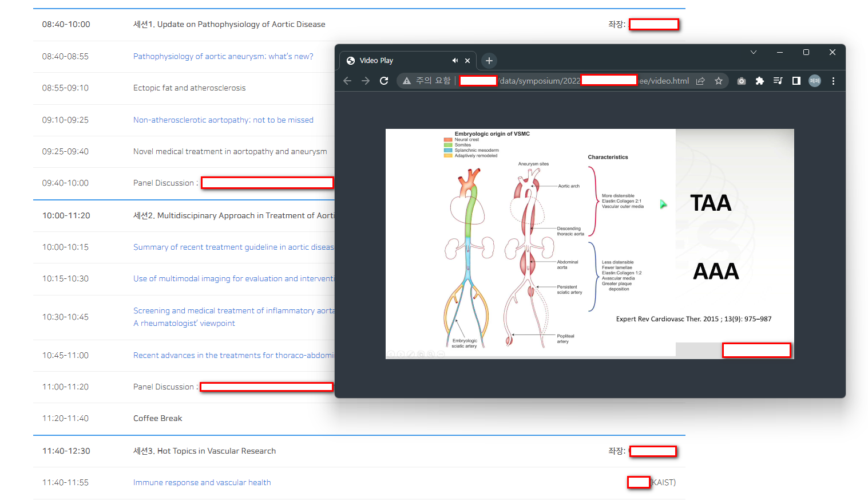Click the session 3 '좌장:' label
This screenshot has height=500, width=868.
[x=617, y=451]
